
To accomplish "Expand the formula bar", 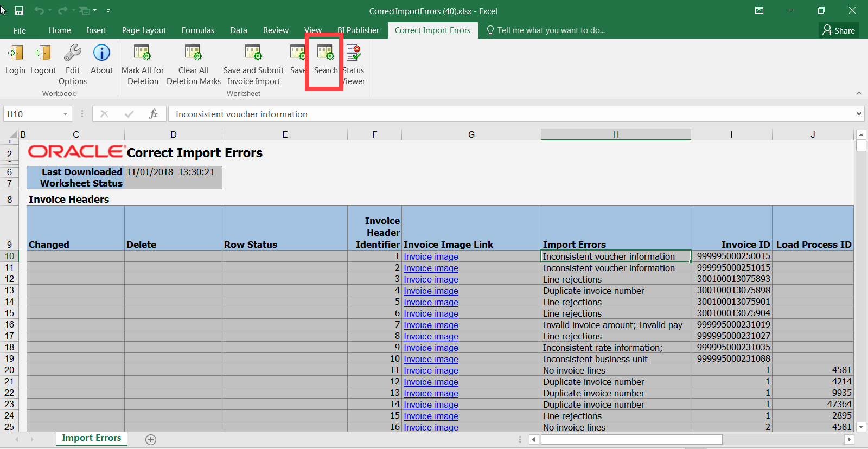I will click(859, 114).
